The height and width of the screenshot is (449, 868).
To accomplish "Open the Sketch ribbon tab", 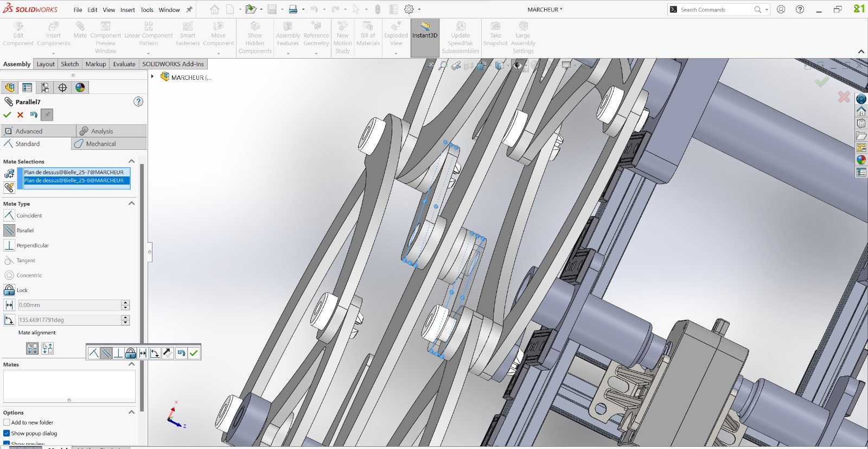I will [70, 64].
